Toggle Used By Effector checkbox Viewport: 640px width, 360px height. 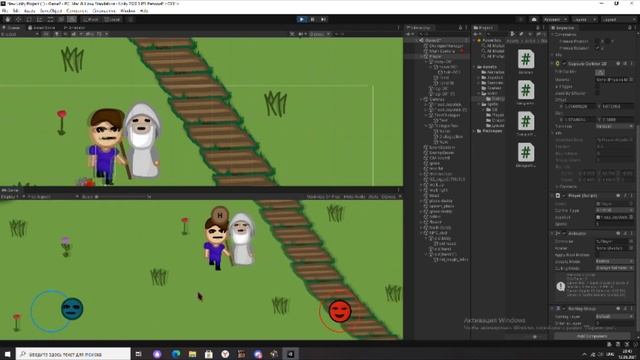pos(598,93)
